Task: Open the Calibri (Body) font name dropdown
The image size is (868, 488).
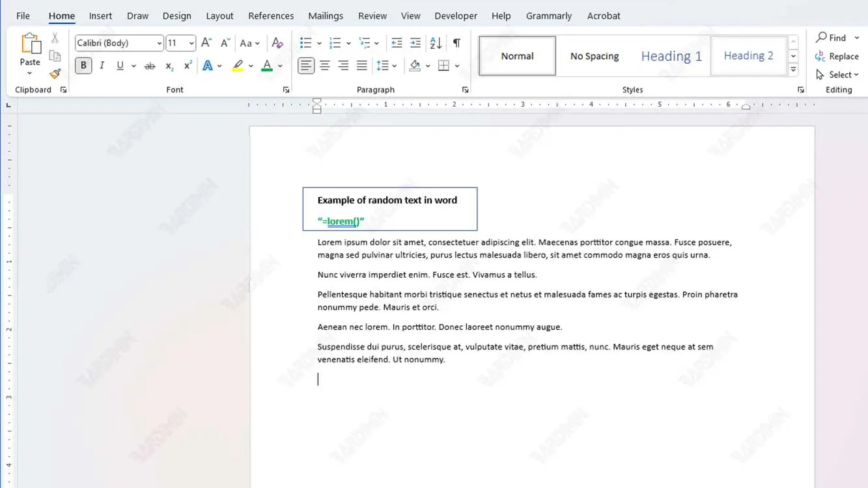Action: click(x=159, y=44)
